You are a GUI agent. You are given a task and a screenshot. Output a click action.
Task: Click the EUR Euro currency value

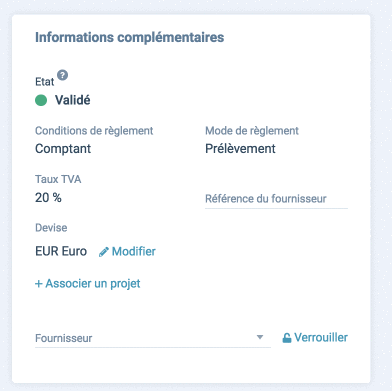[x=61, y=251]
